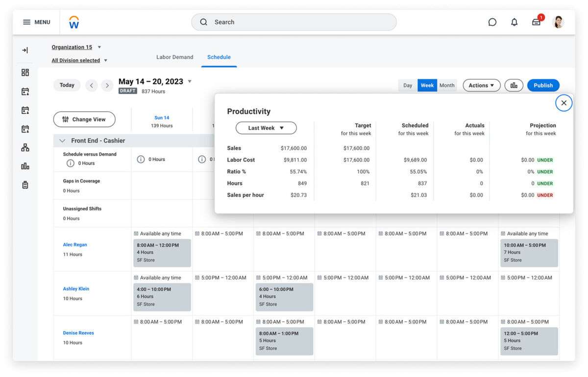Open the bar chart analytics sidebar icon
This screenshot has height=377, width=588.
tap(24, 165)
